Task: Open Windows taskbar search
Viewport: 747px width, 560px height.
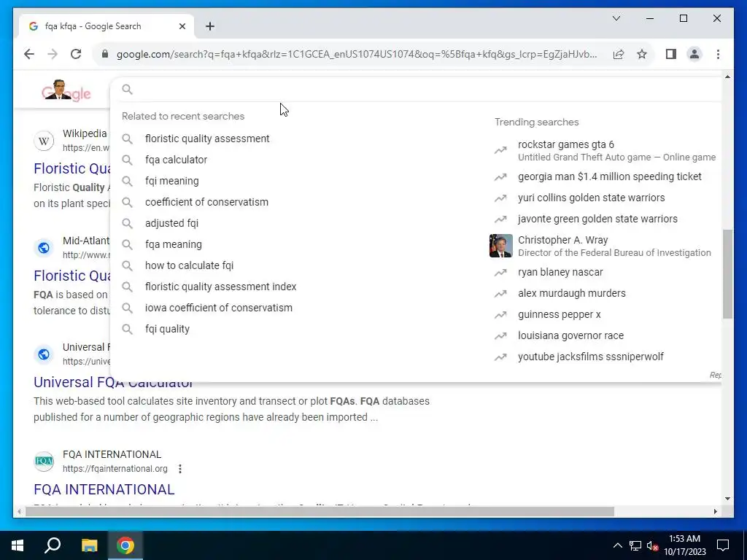Action: coord(53,545)
